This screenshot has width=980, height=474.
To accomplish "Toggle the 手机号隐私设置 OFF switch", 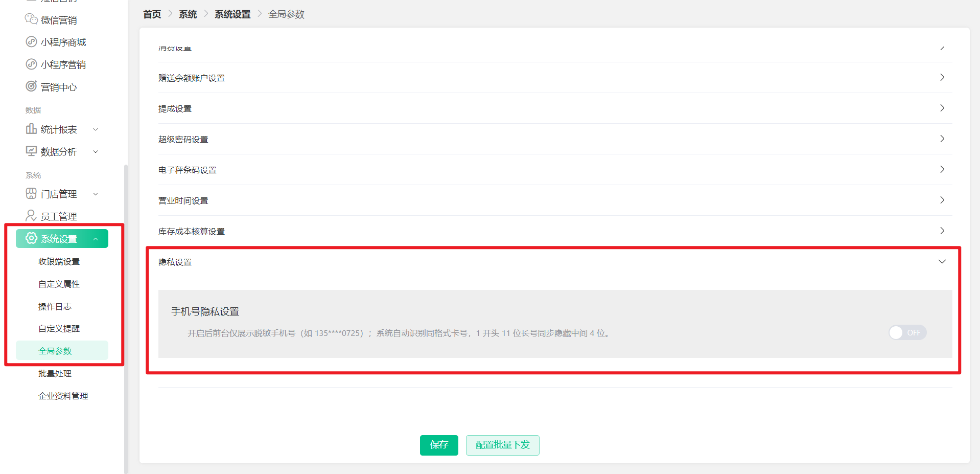I will coord(907,333).
